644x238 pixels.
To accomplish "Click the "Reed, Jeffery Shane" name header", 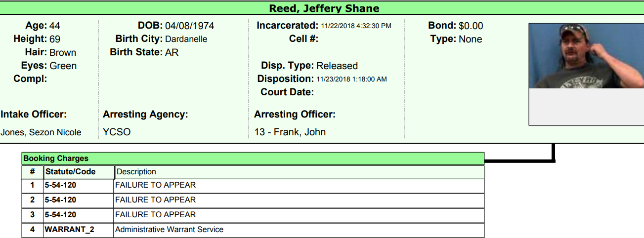I will click(x=324, y=8).
